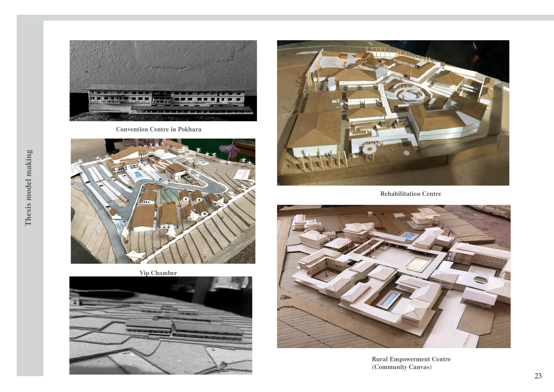Click the Convention Centre in Pokhara caption
The height and width of the screenshot is (392, 554).
click(159, 129)
